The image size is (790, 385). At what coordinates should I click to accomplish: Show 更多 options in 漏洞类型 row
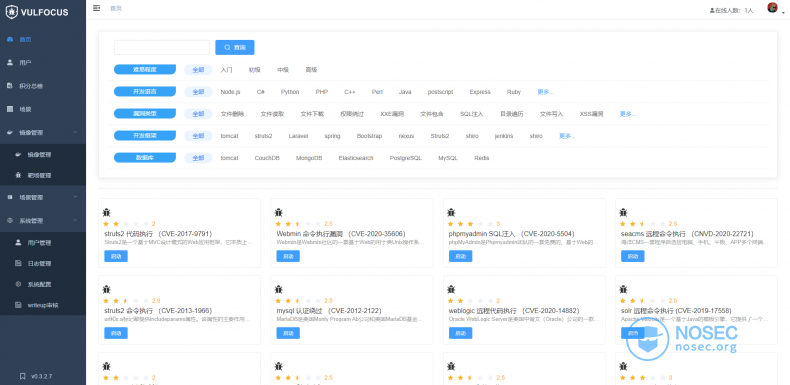click(x=628, y=114)
